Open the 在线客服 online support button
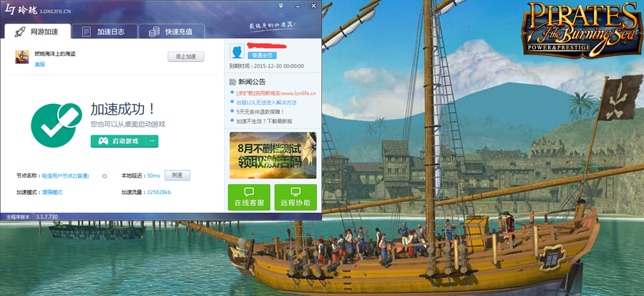 pos(249,197)
